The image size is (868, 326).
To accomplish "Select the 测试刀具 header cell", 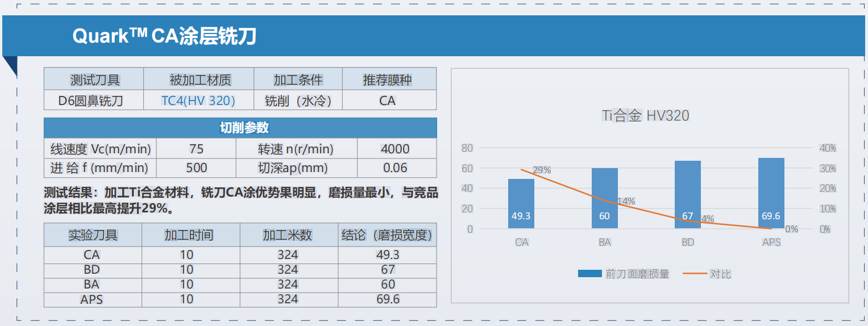I will click(94, 80).
